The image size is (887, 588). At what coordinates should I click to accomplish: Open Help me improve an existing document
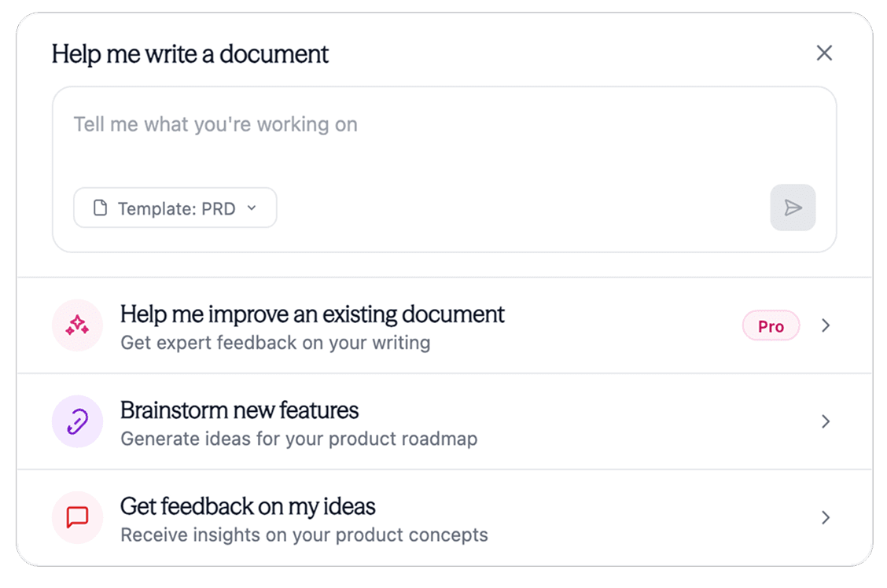[311, 314]
